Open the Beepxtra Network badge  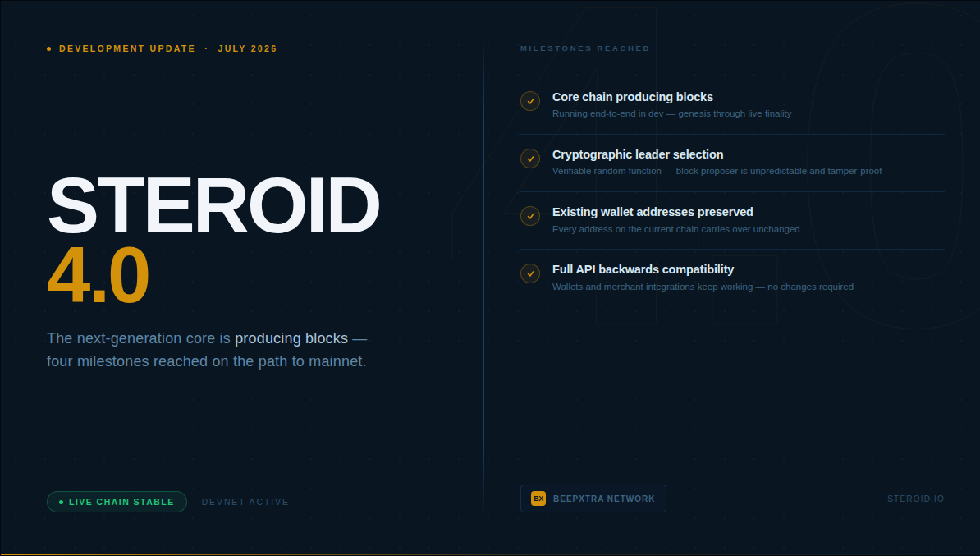point(593,499)
